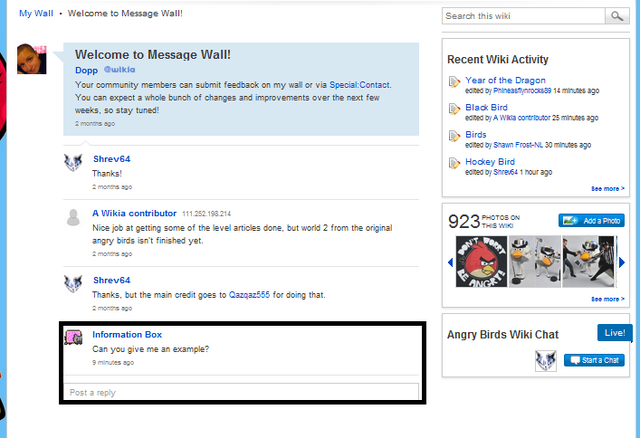Click Information Box user's Nyan cat avatar
This screenshot has height=438, width=640.
tap(73, 337)
